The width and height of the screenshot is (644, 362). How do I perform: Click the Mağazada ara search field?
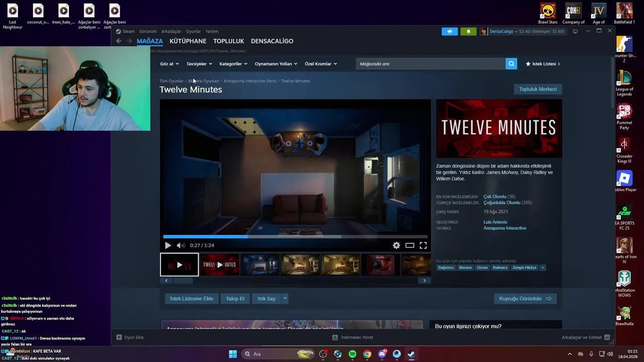431,64
